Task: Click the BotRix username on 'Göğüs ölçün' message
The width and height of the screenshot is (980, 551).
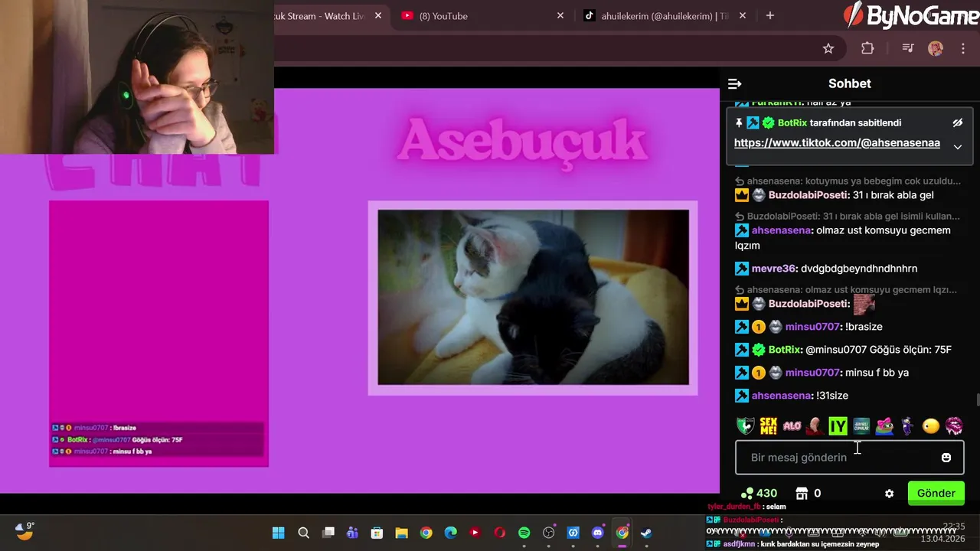Action: pos(785,350)
